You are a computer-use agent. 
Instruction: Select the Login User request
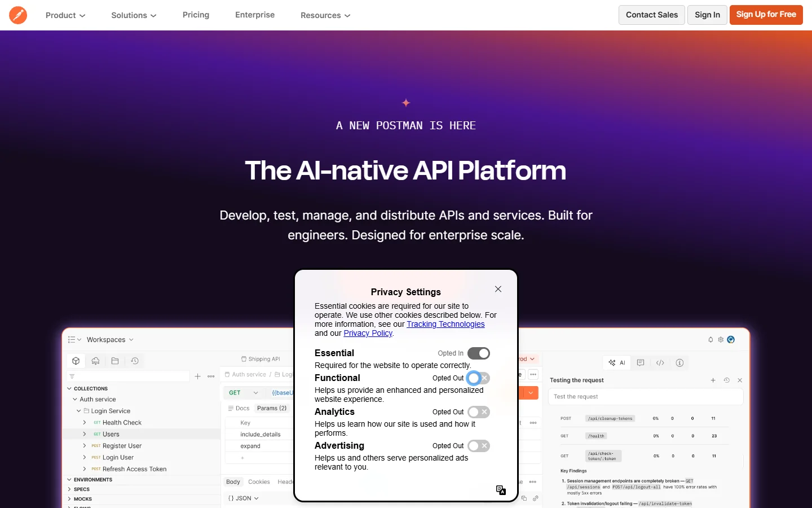tap(118, 457)
